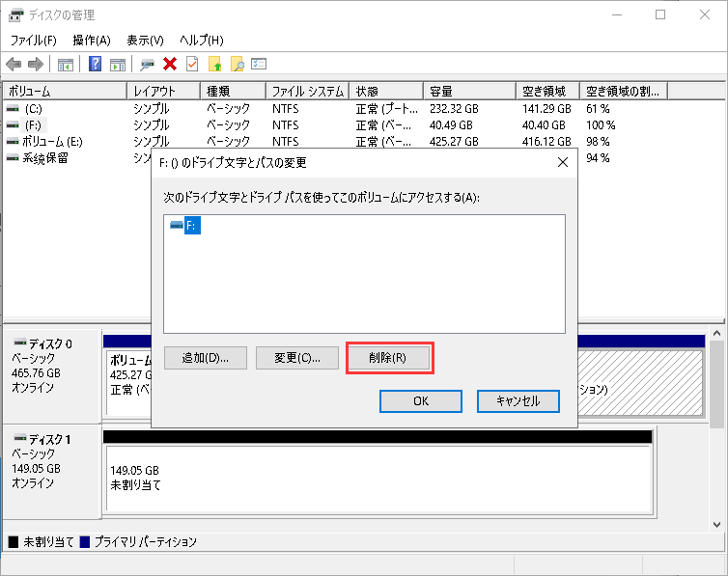Click the folder with magnifier icon

click(238, 64)
